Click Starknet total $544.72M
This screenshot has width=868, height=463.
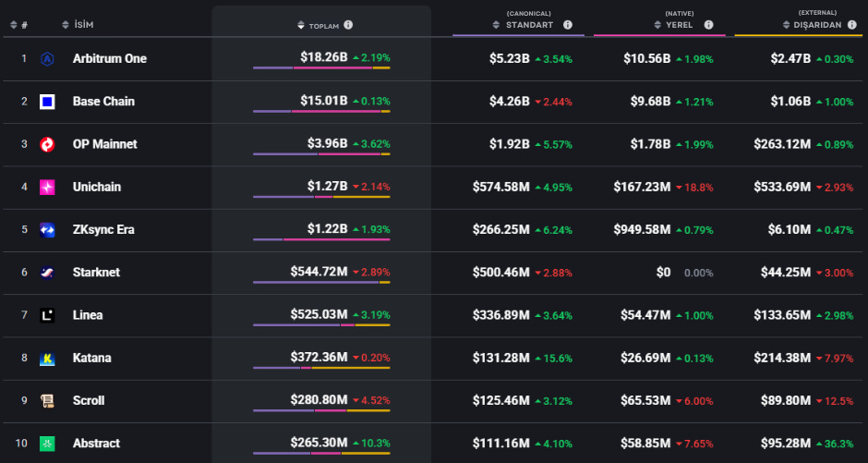[319, 272]
